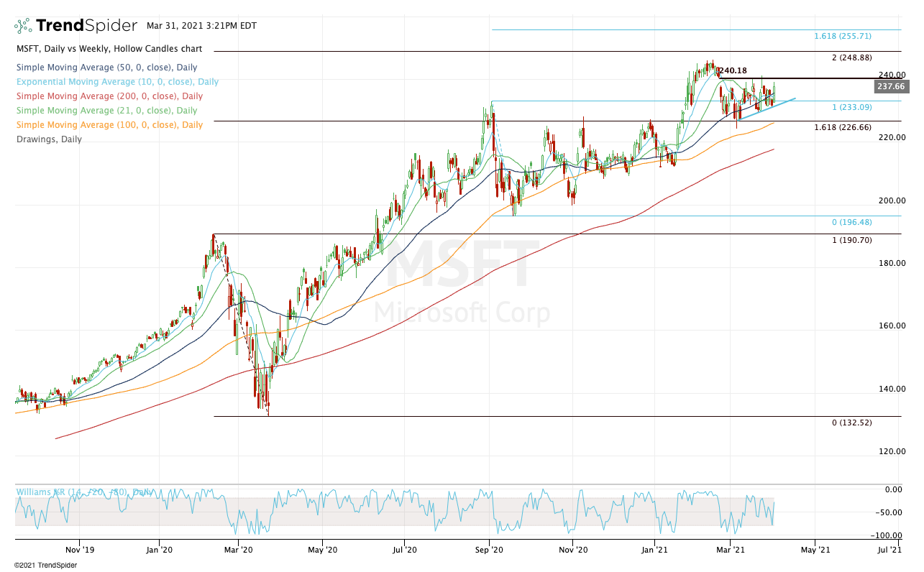The height and width of the screenshot is (572, 924).
Task: Select the Simple Moving Average 100 legend entry
Action: pos(109,125)
